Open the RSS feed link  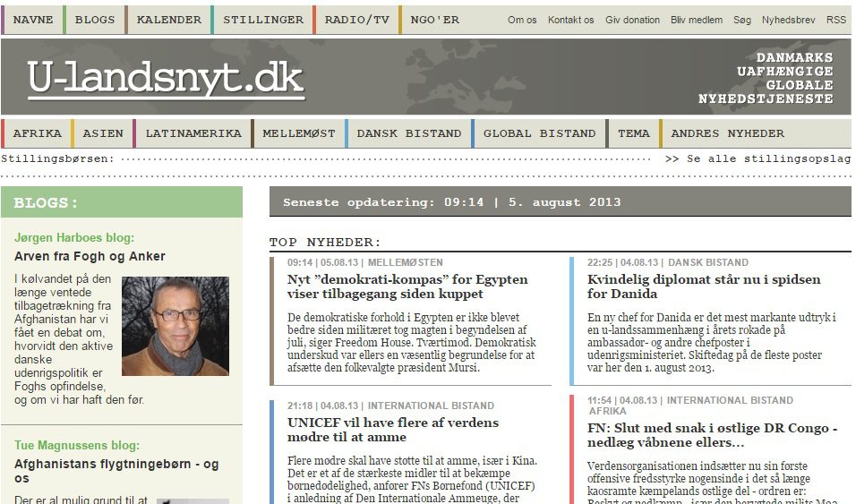835,20
